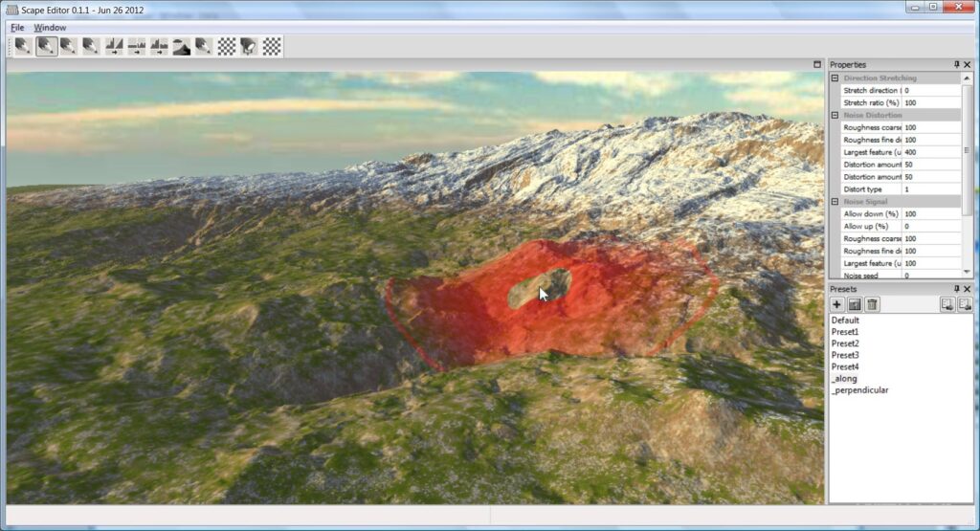Click the spotlight lamp icon in toolbar
980x531 pixels.
249,46
